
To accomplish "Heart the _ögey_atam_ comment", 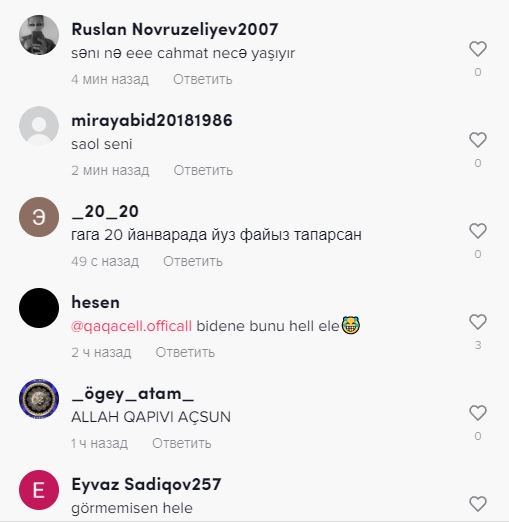I will [x=478, y=413].
